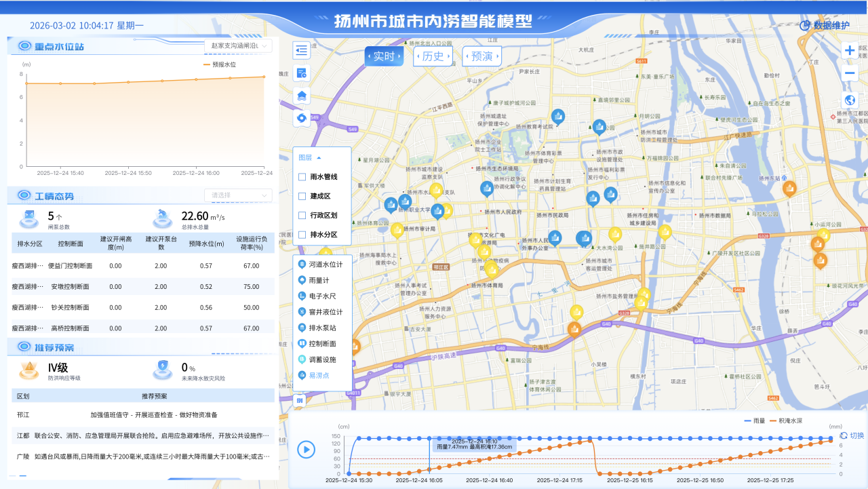Check the 行政区划 layer checkbox
Image resolution: width=868 pixels, height=489 pixels.
pyautogui.click(x=300, y=215)
